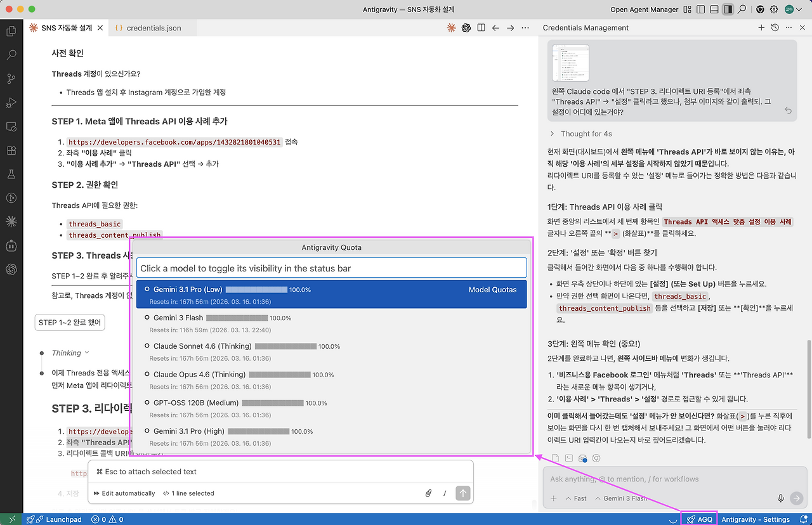Navigate forward with the right arrow

point(510,28)
